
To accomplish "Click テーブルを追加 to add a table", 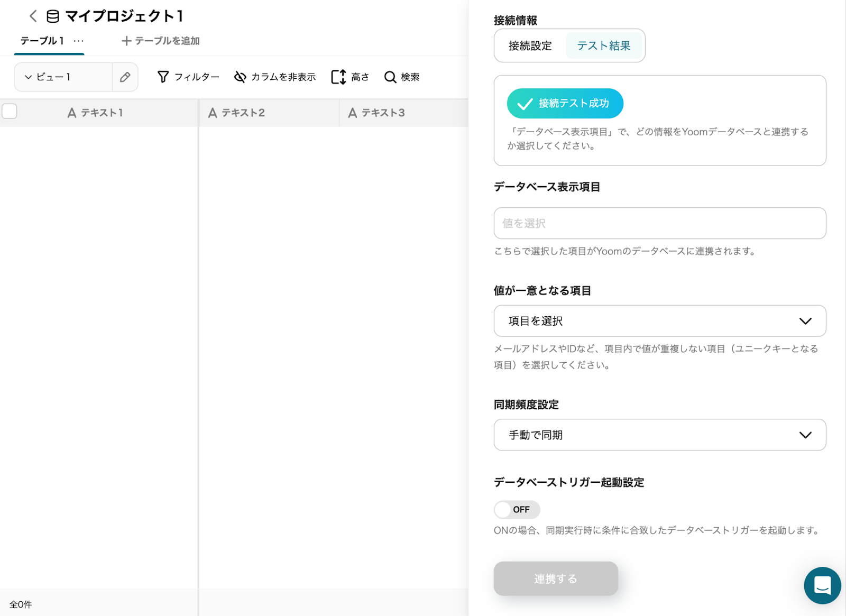I will point(161,41).
